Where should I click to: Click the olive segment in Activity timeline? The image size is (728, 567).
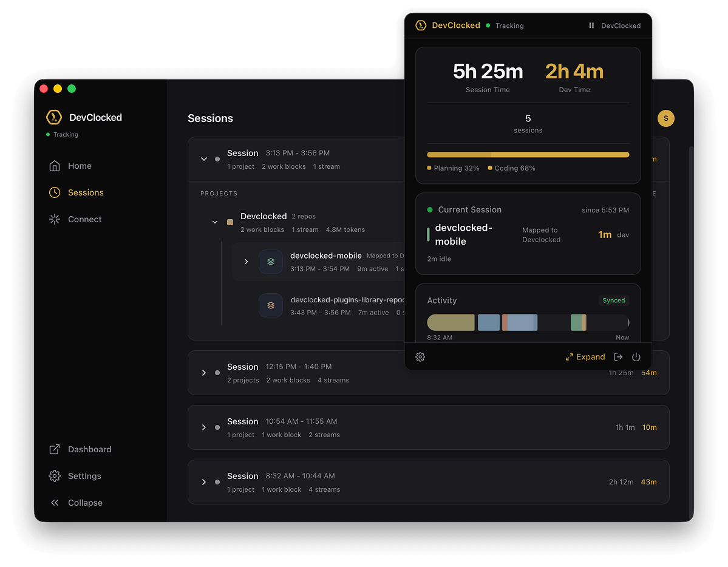click(x=451, y=322)
